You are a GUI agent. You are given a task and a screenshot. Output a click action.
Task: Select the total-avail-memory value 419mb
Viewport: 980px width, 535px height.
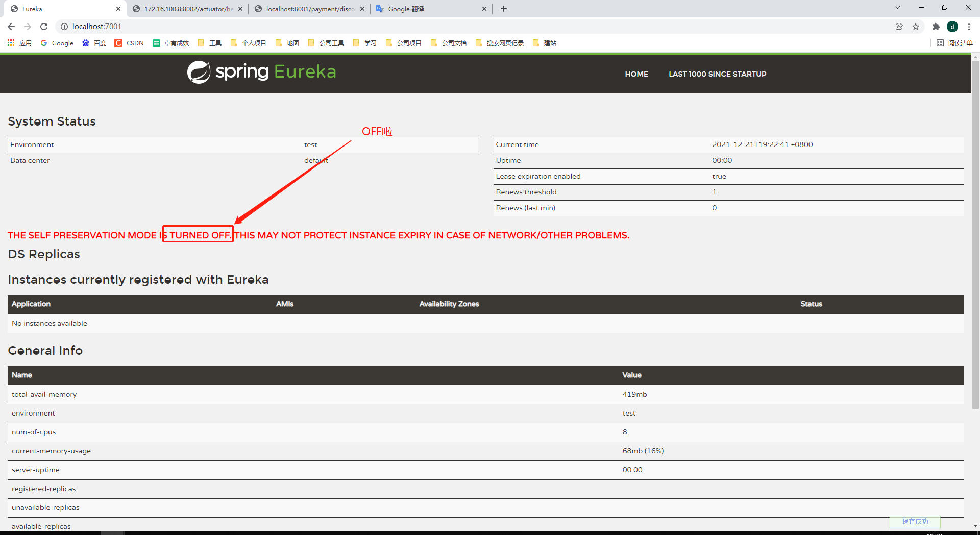click(x=634, y=394)
